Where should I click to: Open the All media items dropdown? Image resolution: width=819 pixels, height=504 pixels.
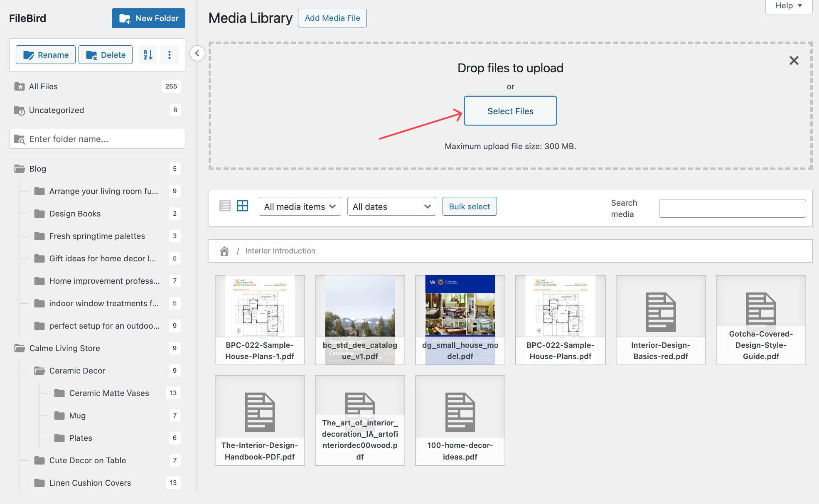pyautogui.click(x=300, y=207)
